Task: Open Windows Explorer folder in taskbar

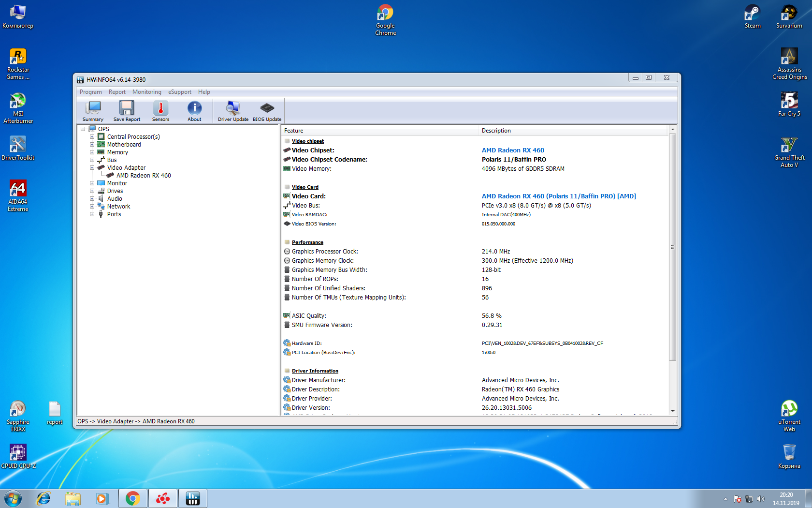Action: (x=73, y=498)
